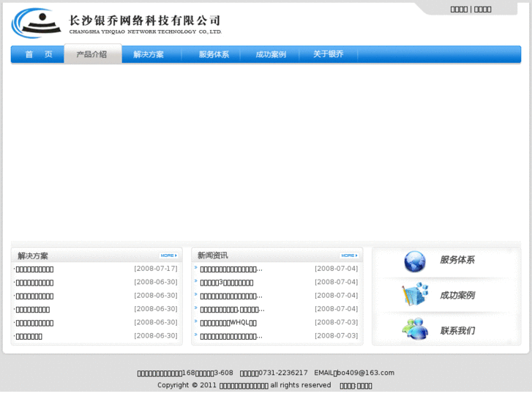Click arrow bullet beside the WHQL news item
This screenshot has height=399, width=532.
[196, 321]
